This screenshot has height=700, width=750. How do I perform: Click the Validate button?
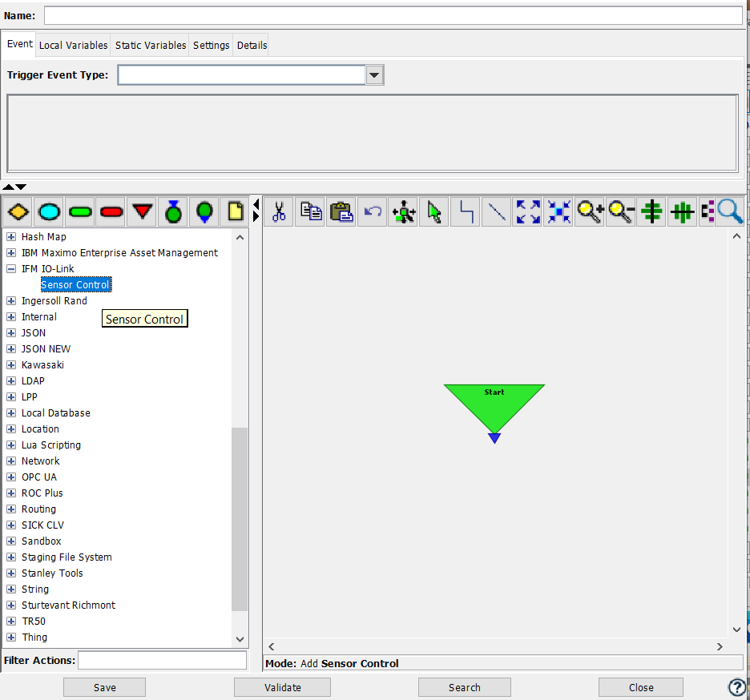pyautogui.click(x=282, y=686)
